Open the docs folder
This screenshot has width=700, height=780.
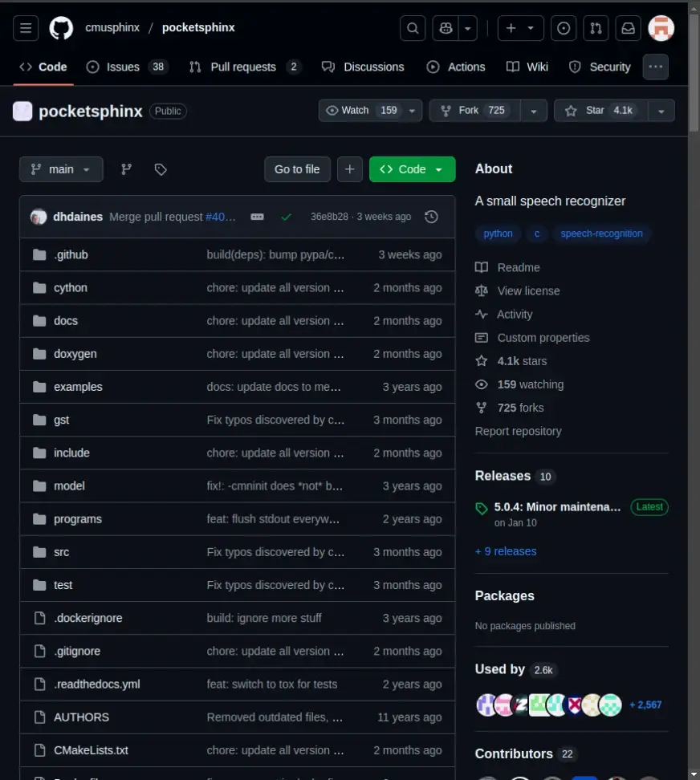66,321
